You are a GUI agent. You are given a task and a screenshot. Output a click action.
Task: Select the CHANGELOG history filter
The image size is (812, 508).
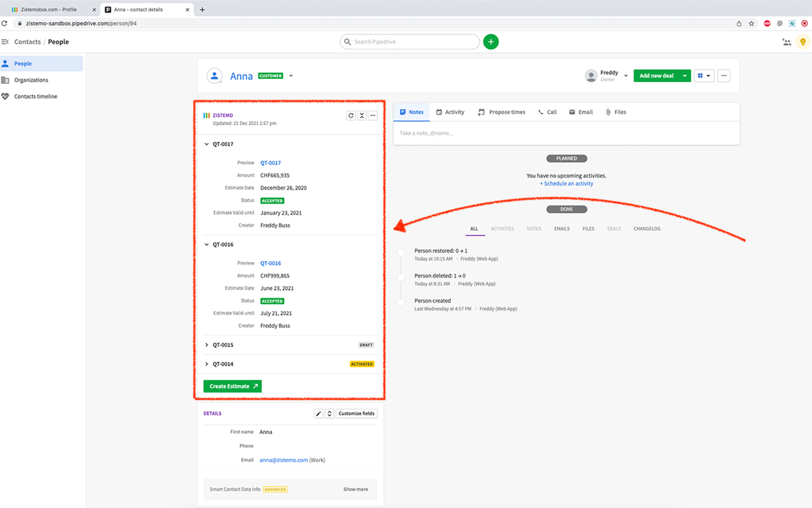click(647, 229)
